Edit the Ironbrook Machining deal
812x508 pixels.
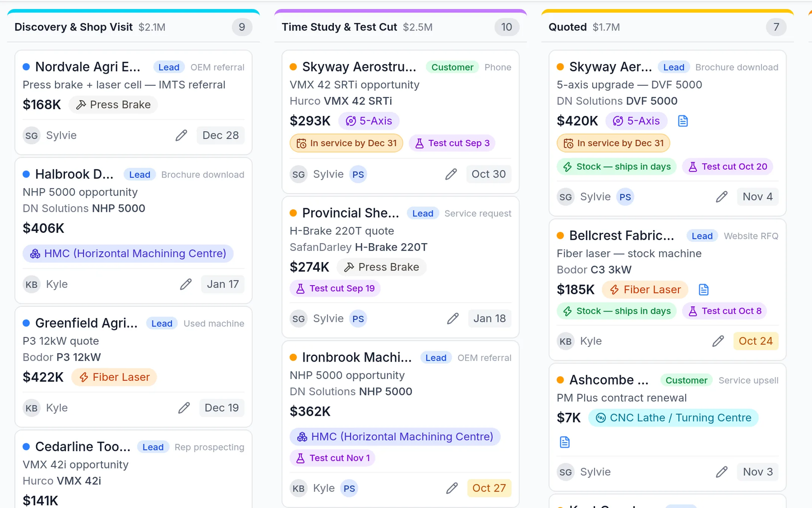coord(452,488)
